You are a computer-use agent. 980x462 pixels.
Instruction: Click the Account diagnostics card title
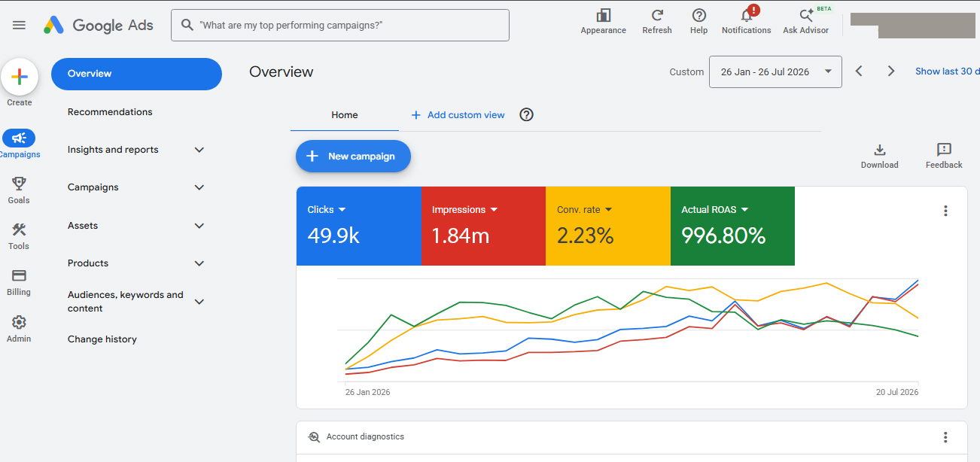click(365, 437)
